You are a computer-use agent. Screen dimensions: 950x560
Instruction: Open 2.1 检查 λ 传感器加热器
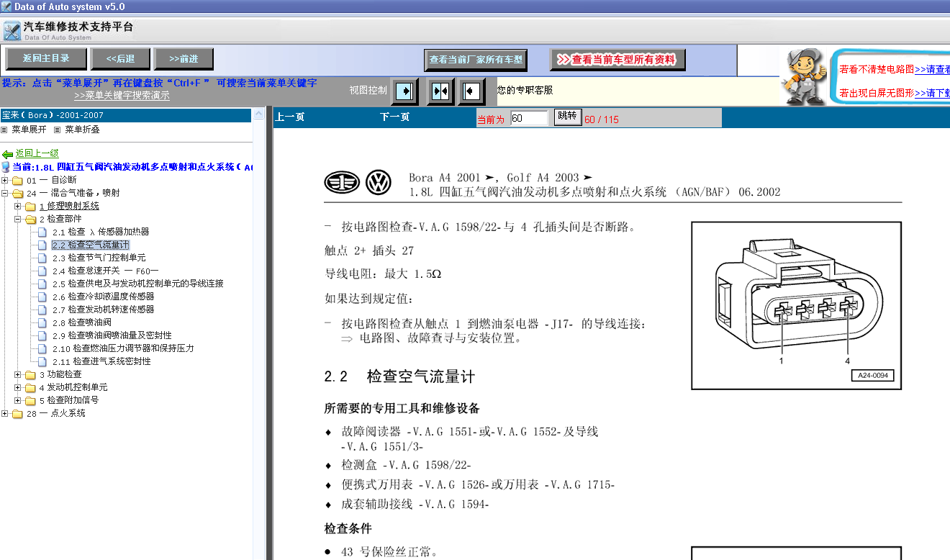[101, 232]
